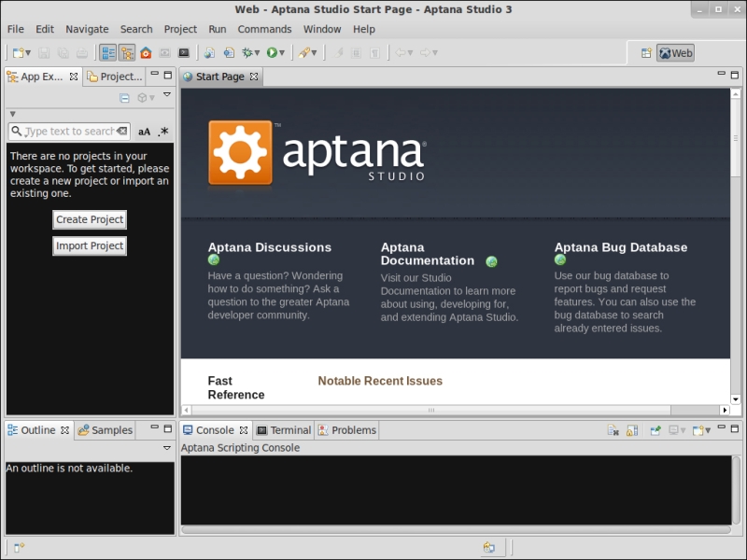This screenshot has width=747, height=560.
Task: Click the Open Perspective icon
Action: [x=646, y=53]
